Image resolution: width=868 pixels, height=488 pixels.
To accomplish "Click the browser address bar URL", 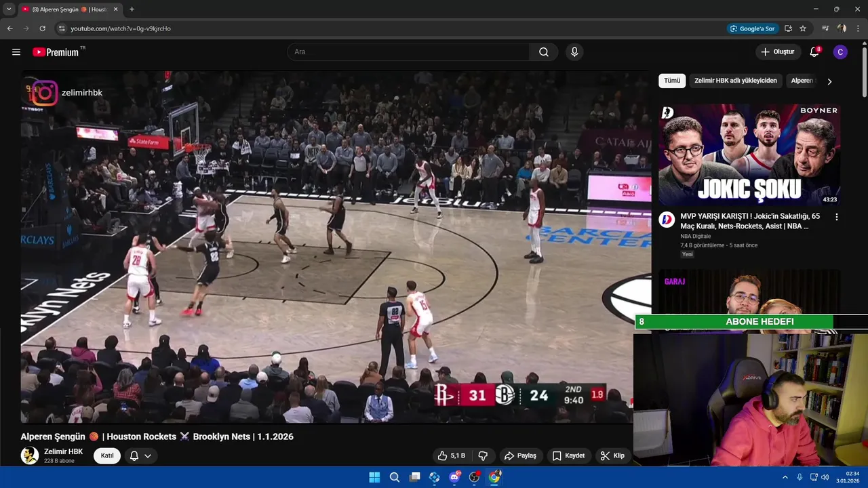I will point(121,28).
